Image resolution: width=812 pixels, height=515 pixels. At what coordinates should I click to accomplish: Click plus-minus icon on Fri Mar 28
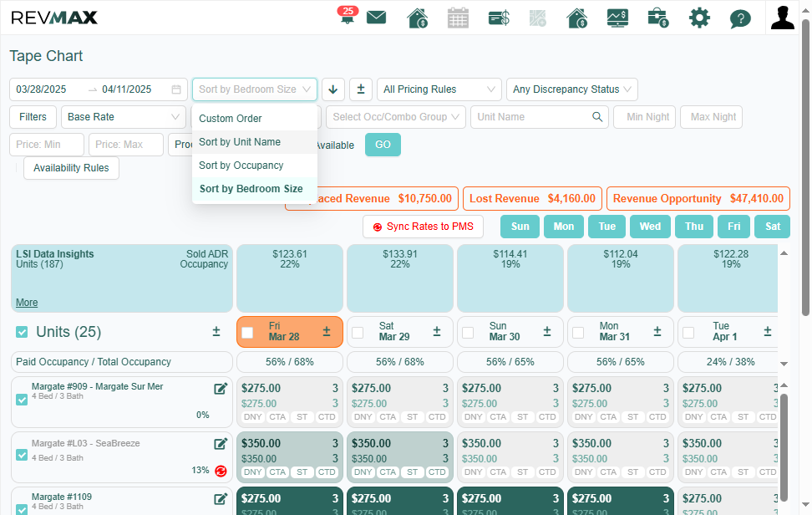click(x=327, y=332)
